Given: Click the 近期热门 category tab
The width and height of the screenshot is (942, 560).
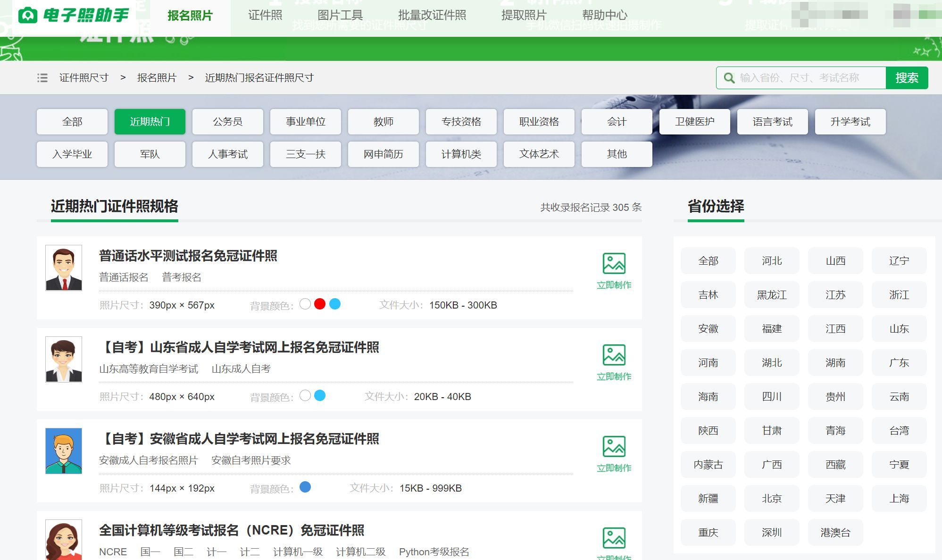Looking at the screenshot, I should [x=150, y=121].
